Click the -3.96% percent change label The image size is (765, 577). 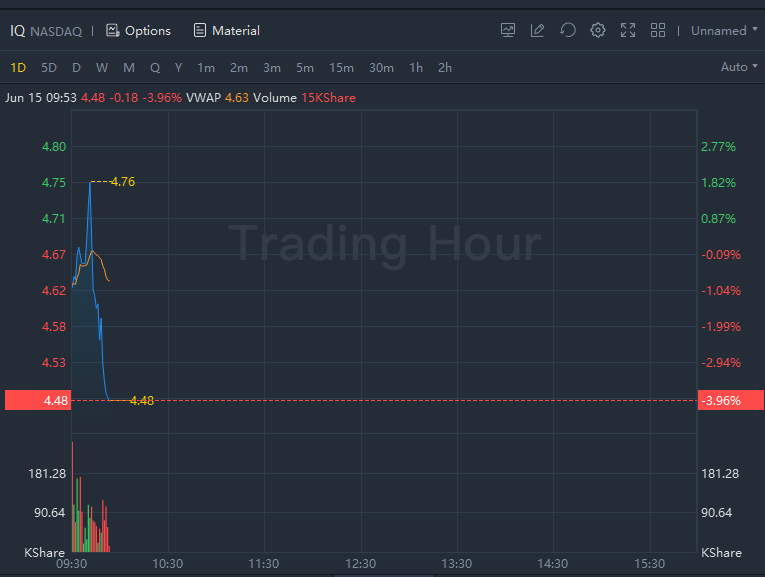(721, 401)
